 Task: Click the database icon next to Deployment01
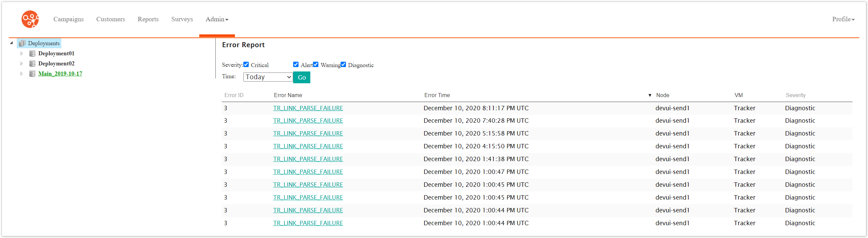[32, 53]
